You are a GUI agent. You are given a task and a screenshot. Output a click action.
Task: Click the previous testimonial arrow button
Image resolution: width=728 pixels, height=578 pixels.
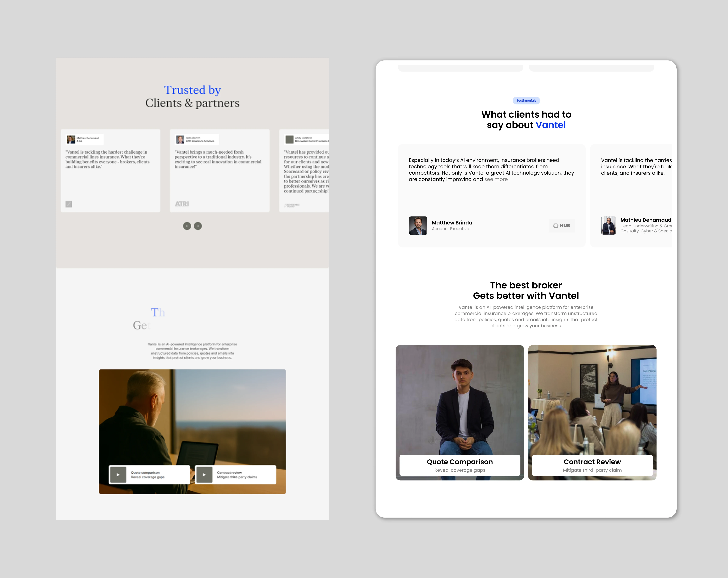click(187, 226)
